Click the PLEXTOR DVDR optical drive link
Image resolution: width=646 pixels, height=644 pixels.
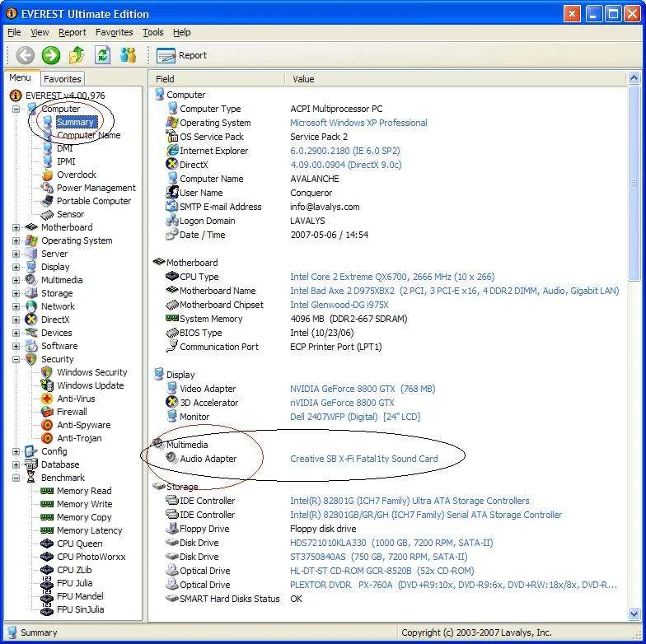[x=453, y=585]
